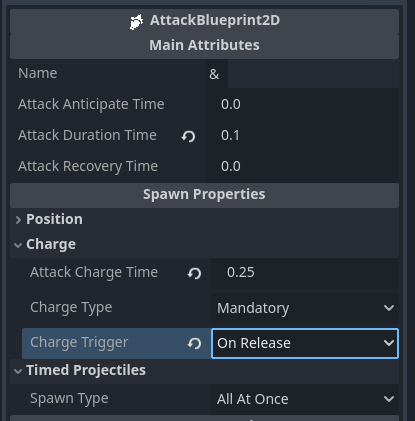The width and height of the screenshot is (415, 421).
Task: Click the Main Attributes category header
Action: pos(204,46)
